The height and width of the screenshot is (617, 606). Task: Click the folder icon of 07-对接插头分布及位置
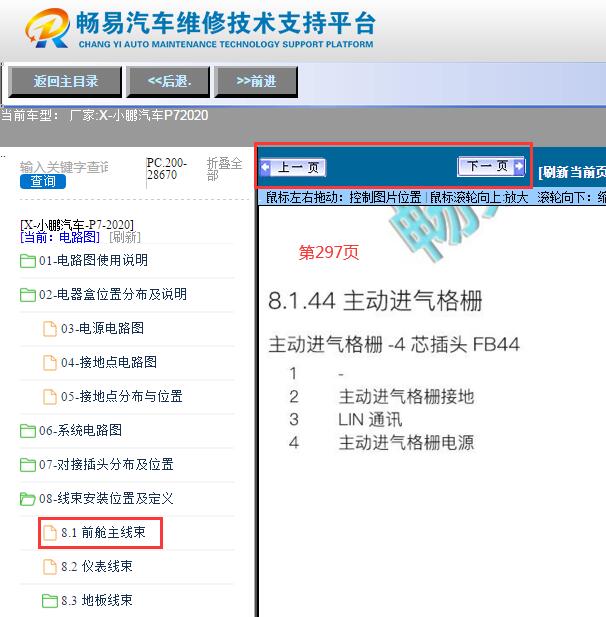(28, 465)
